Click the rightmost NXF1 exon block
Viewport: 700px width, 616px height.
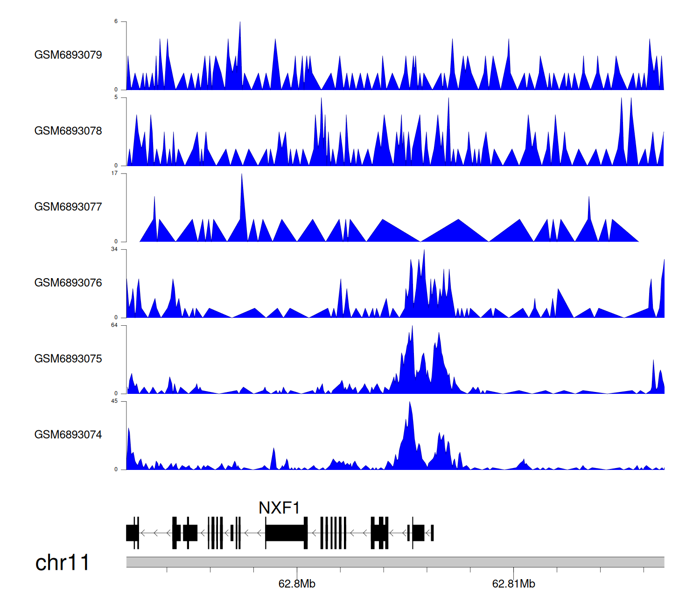tap(432, 532)
